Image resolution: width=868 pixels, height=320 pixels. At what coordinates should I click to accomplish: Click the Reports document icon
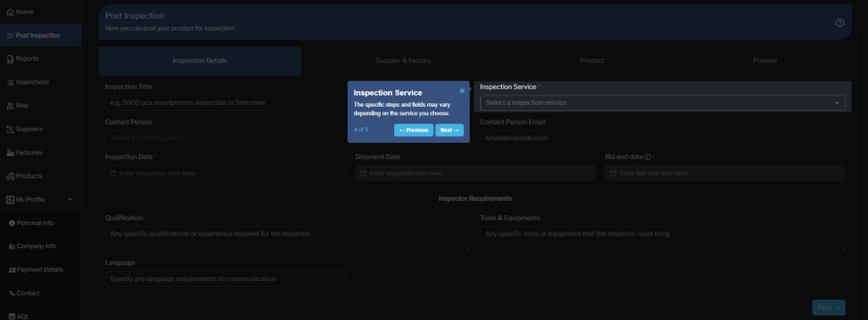(10, 59)
